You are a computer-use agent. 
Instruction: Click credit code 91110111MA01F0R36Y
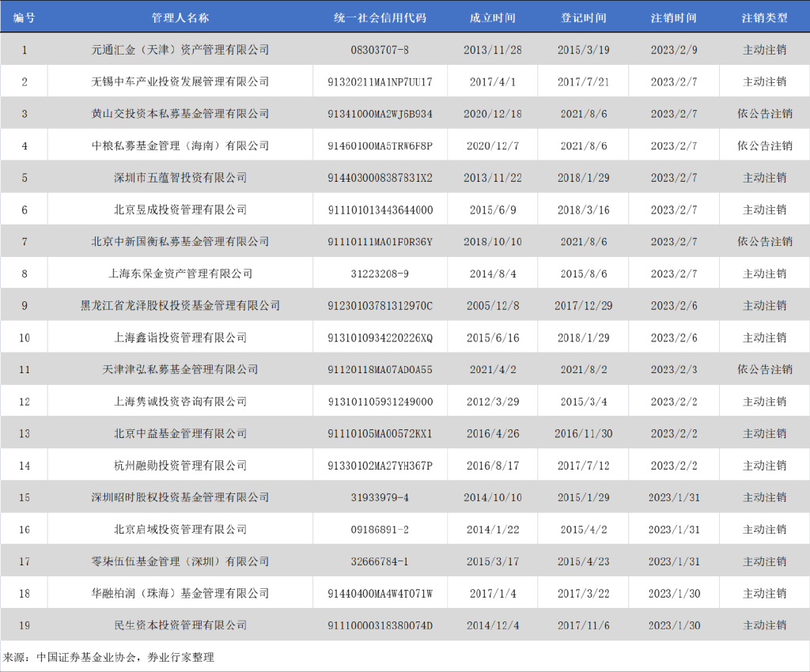point(380,242)
